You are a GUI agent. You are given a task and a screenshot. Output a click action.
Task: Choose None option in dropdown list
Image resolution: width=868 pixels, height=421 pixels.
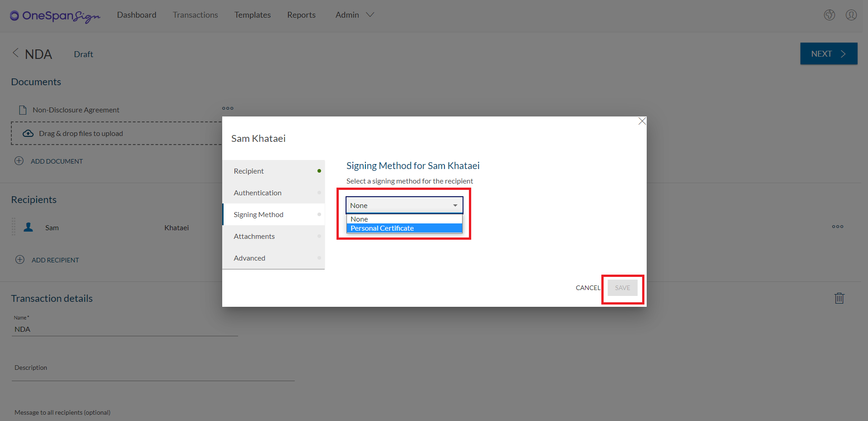pos(405,219)
